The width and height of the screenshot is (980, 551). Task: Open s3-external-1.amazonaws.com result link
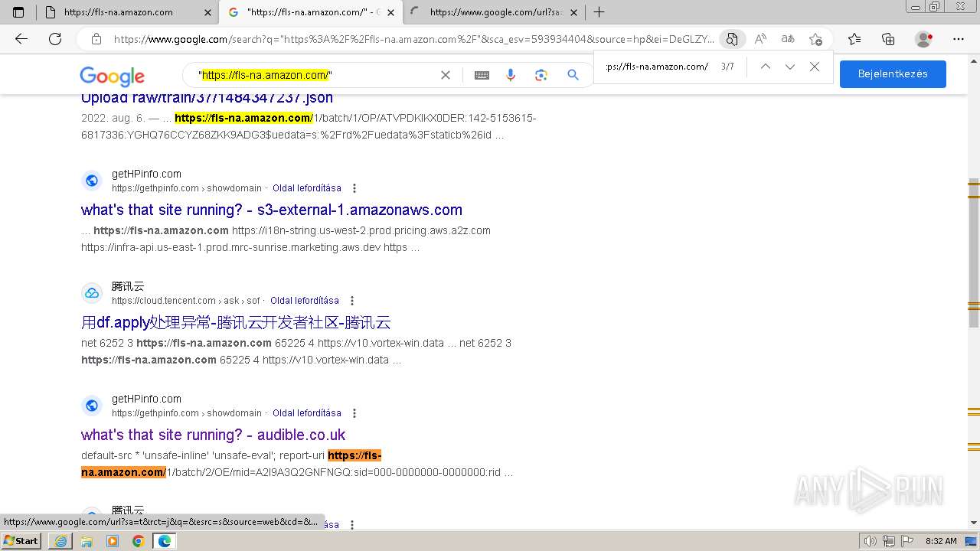point(272,210)
